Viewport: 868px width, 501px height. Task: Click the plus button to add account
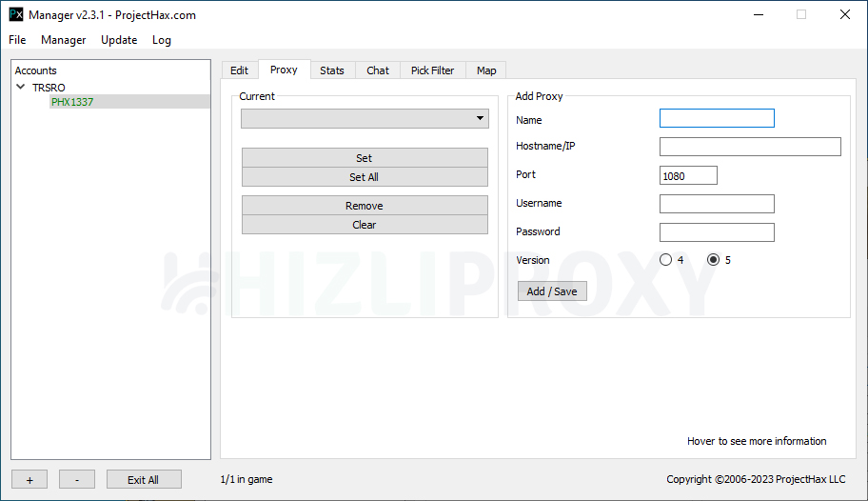[x=30, y=480]
